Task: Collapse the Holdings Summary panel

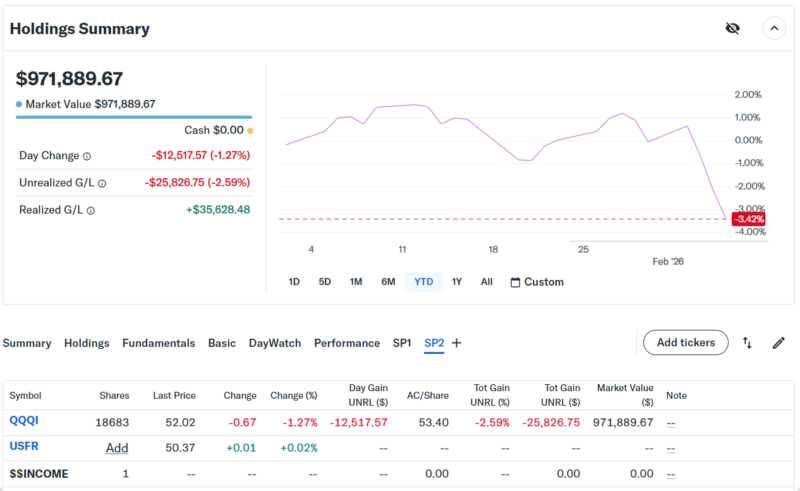Action: coord(774,28)
